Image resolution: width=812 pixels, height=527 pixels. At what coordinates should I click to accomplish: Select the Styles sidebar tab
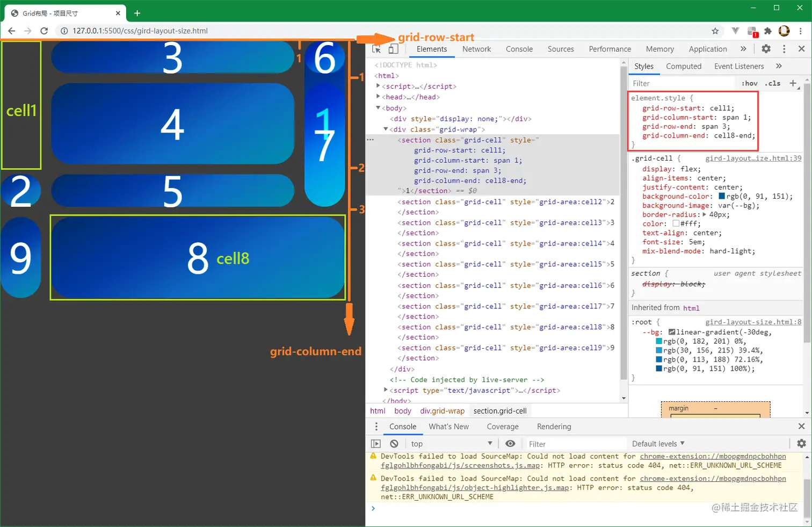(644, 66)
